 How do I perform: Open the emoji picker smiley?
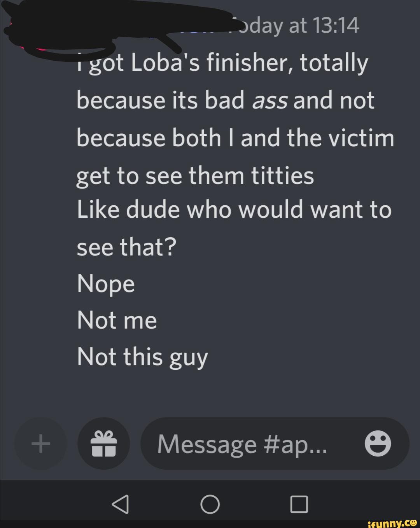pos(378,444)
